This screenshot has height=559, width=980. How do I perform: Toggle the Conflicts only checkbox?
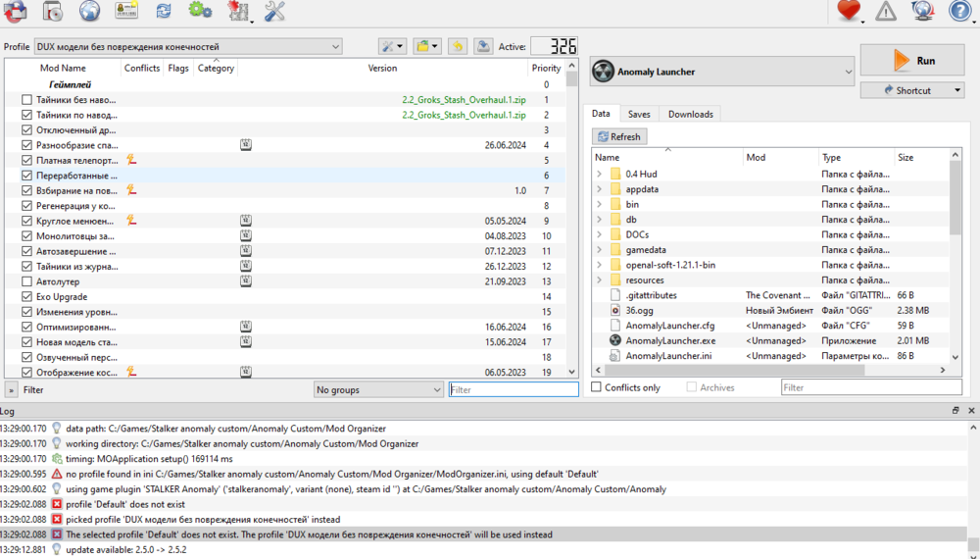point(597,388)
